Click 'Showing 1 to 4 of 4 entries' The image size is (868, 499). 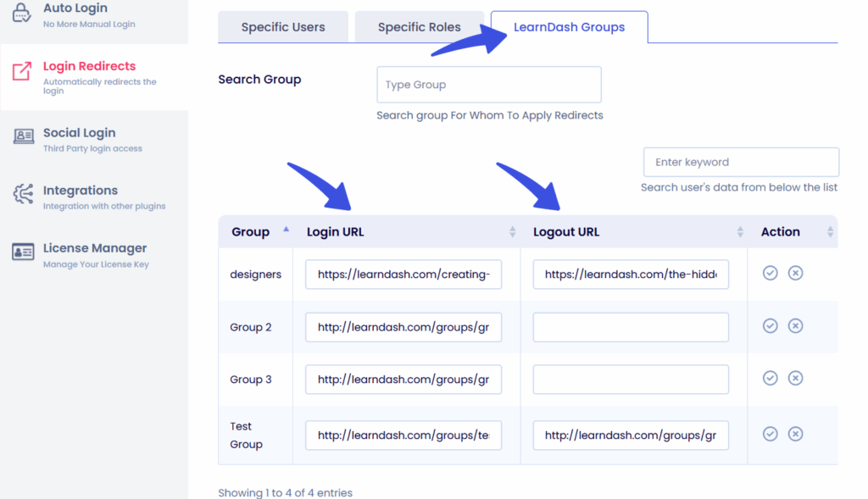pos(285,492)
